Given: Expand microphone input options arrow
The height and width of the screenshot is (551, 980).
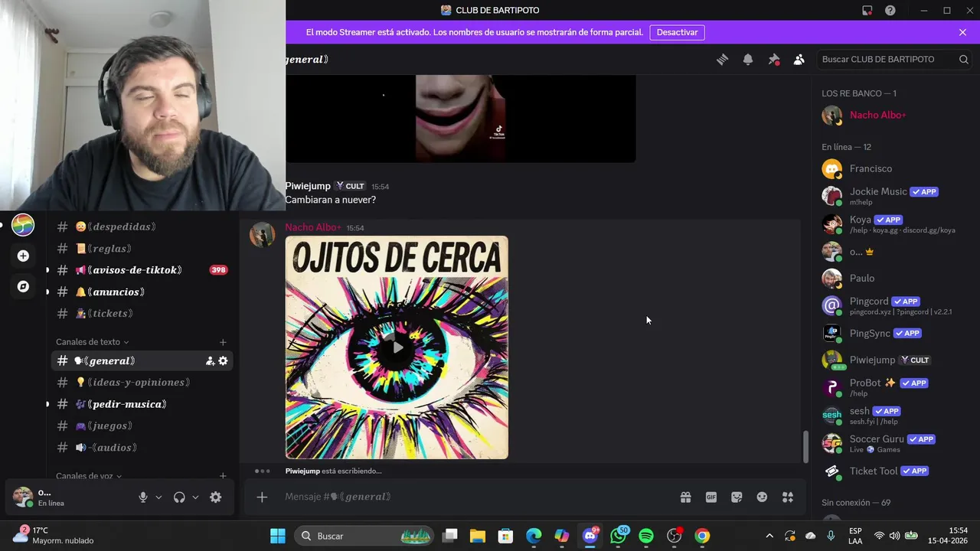Looking at the screenshot, I should click(x=159, y=497).
